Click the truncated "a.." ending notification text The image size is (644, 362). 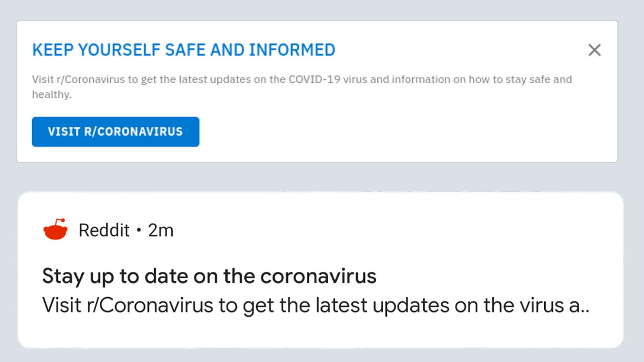(579, 306)
